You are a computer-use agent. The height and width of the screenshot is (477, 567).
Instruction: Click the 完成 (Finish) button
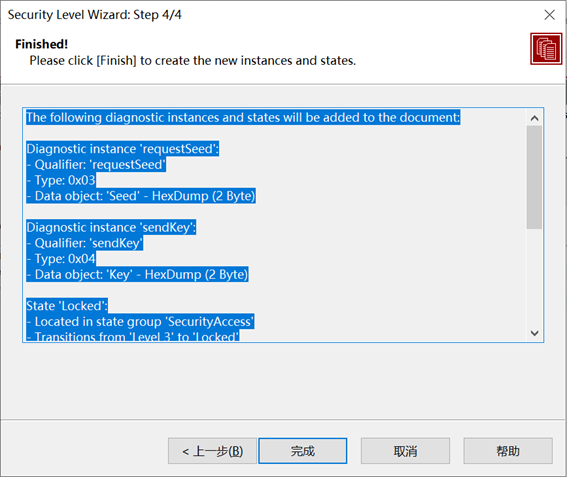tap(303, 451)
